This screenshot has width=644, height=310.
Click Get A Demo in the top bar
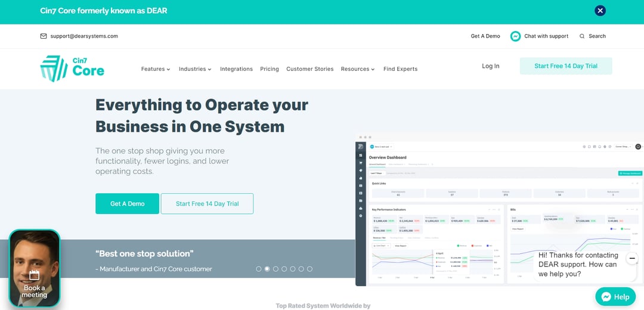pos(485,36)
